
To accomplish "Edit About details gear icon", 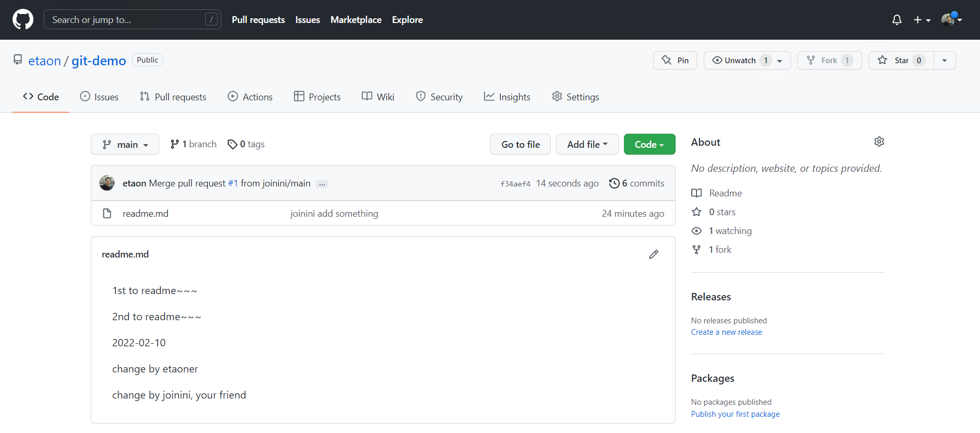I will [x=879, y=142].
